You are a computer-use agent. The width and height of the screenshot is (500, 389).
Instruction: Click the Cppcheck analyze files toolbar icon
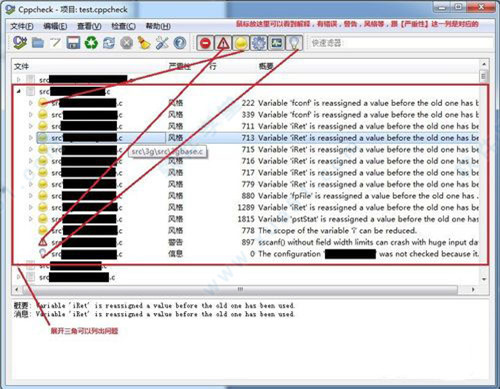[x=20, y=43]
